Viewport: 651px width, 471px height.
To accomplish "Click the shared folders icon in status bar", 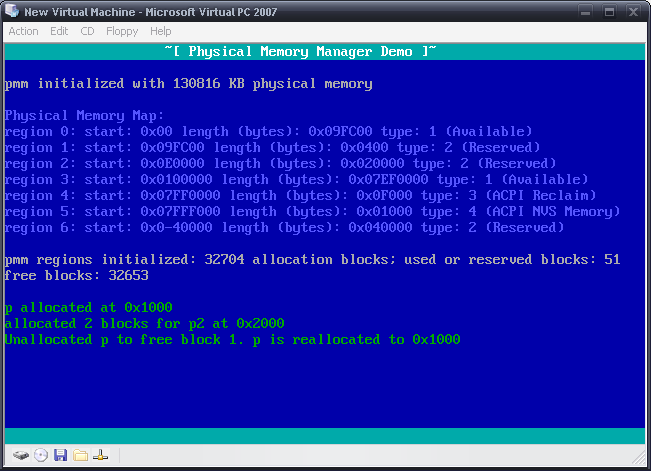I will coord(81,456).
